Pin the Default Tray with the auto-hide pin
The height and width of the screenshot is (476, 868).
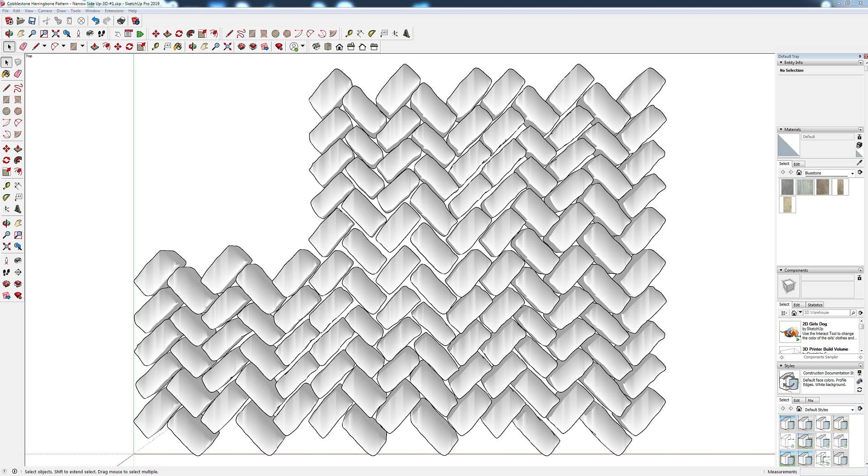point(860,57)
